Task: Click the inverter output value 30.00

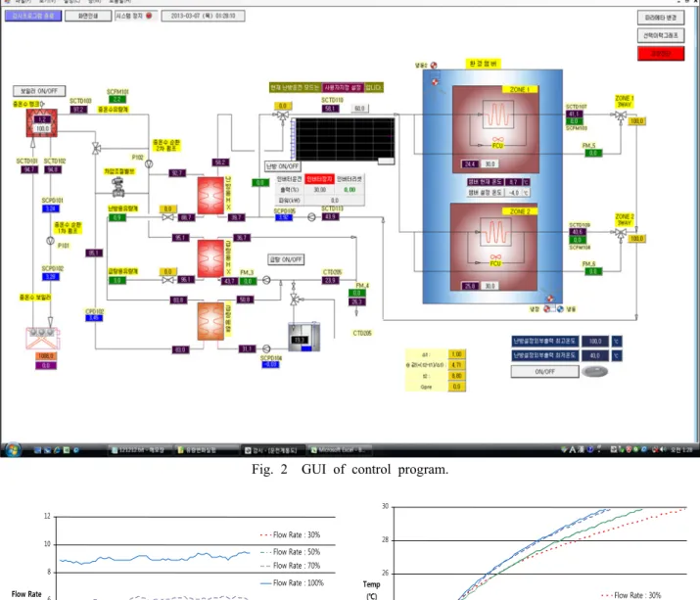Action: click(319, 190)
